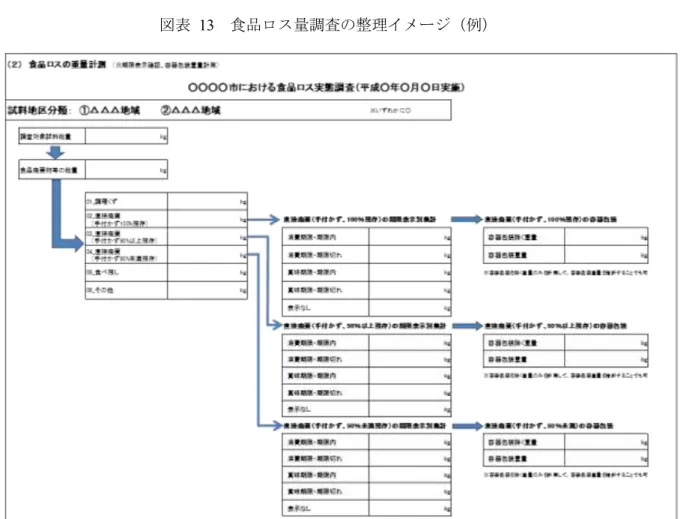Click 賞味期限-期限内 in the 100%残存 table
683x519 pixels.
pyautogui.click(x=325, y=272)
